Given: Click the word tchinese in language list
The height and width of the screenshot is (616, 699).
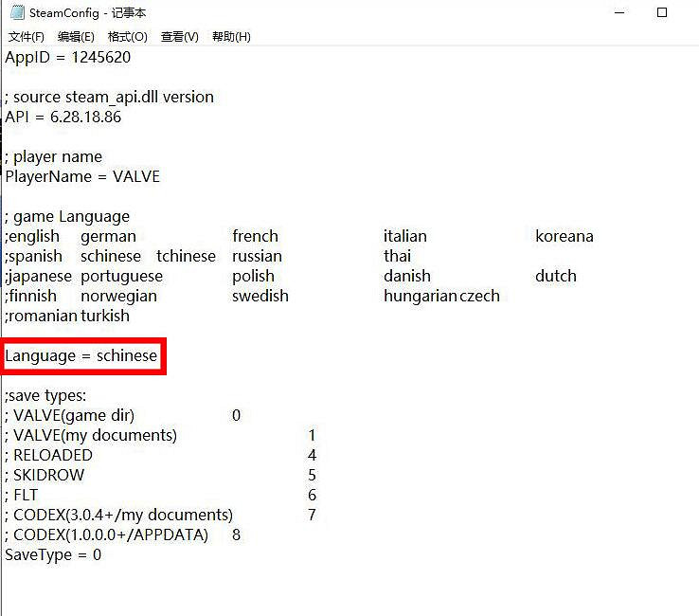Looking at the screenshot, I should (186, 256).
